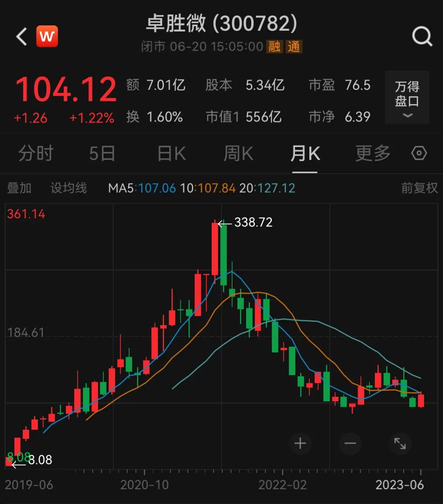The width and height of the screenshot is (443, 504).
Task: Tap the market cap 556亿
Action: [x=264, y=117]
